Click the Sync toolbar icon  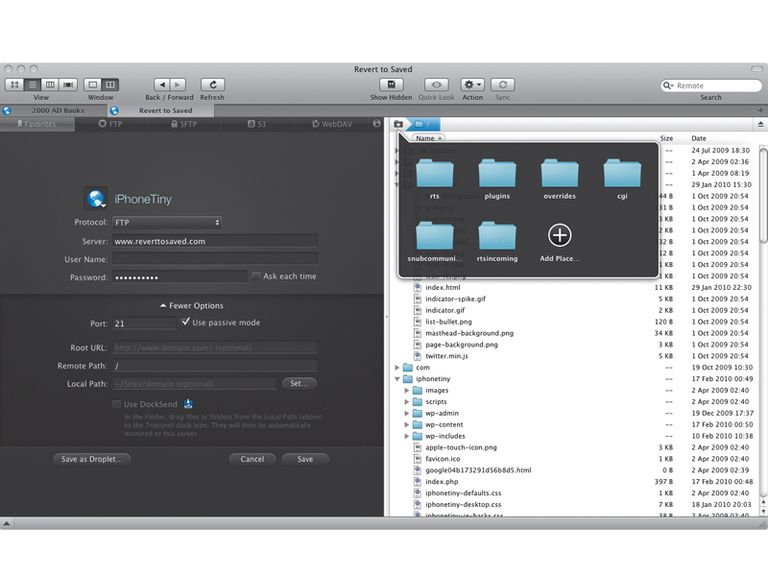coord(503,85)
